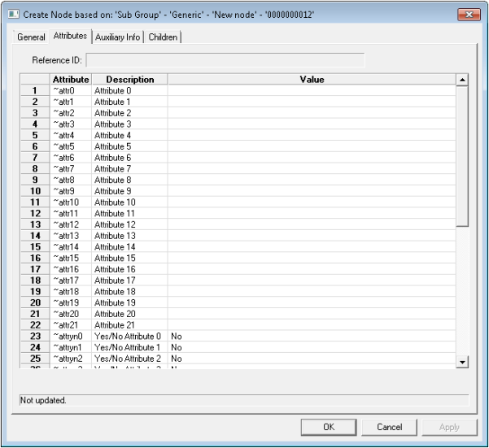Viewport: 489px width, 448px height.
Task: Select row header number 5
Action: click(x=35, y=135)
